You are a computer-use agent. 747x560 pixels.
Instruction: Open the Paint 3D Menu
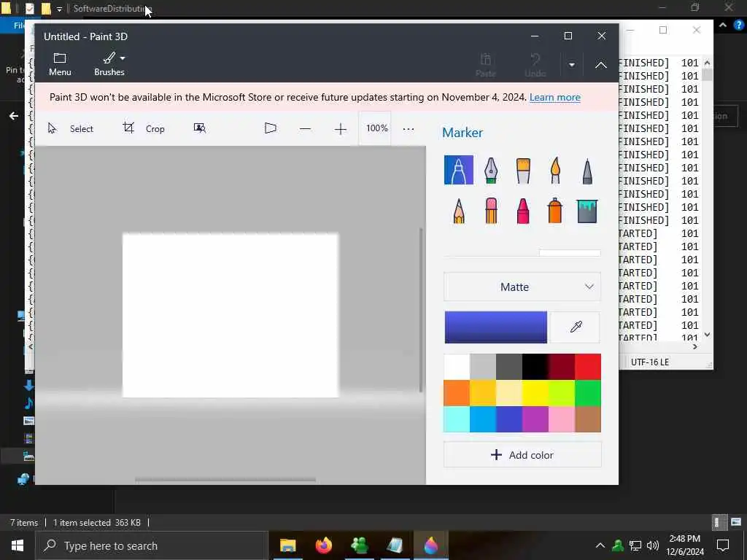pyautogui.click(x=60, y=64)
